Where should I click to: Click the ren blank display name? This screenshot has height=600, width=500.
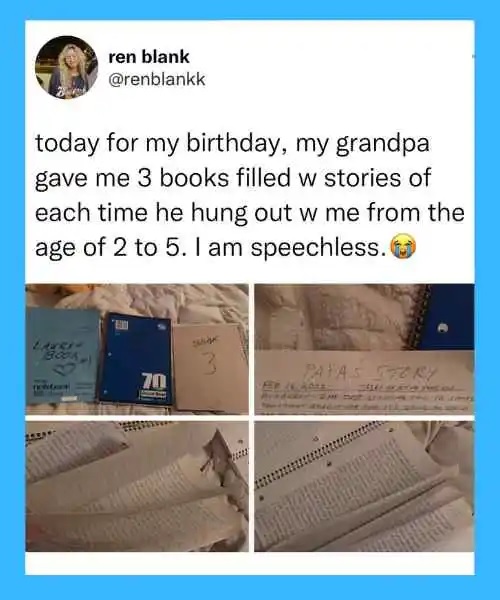click(x=149, y=57)
